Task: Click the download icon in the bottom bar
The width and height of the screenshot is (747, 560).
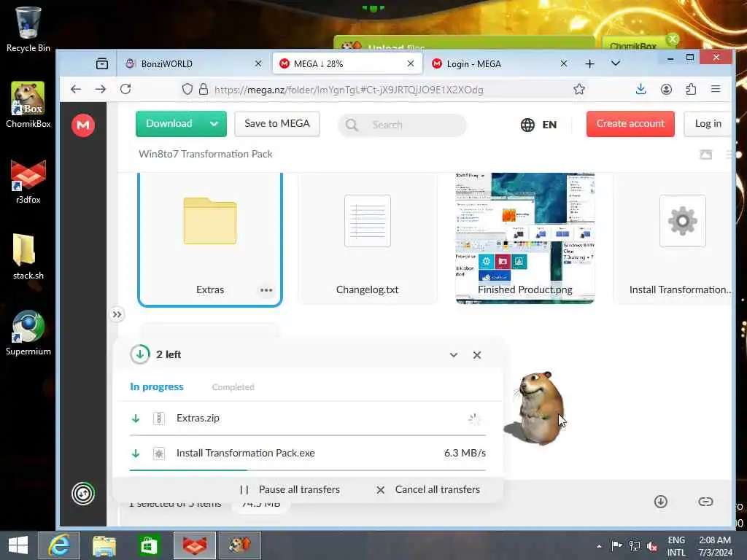Action: click(x=660, y=502)
